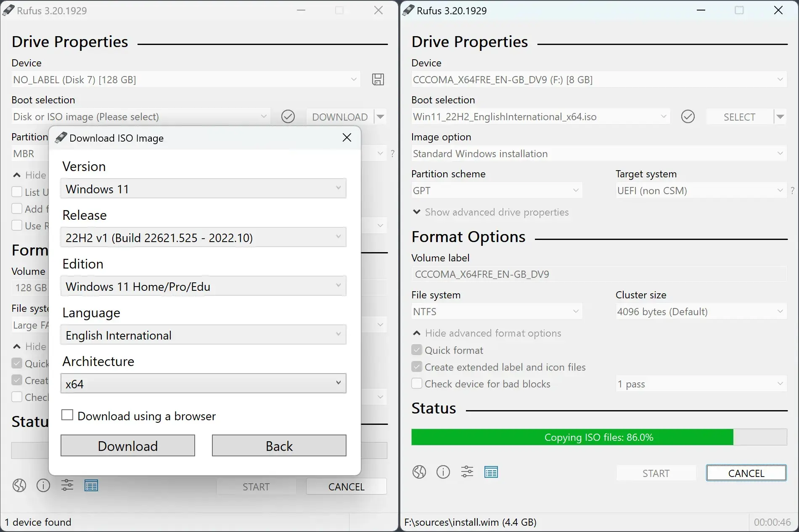Open the log icon in the right Rufus window
Image resolution: width=799 pixels, height=532 pixels.
tap(491, 472)
